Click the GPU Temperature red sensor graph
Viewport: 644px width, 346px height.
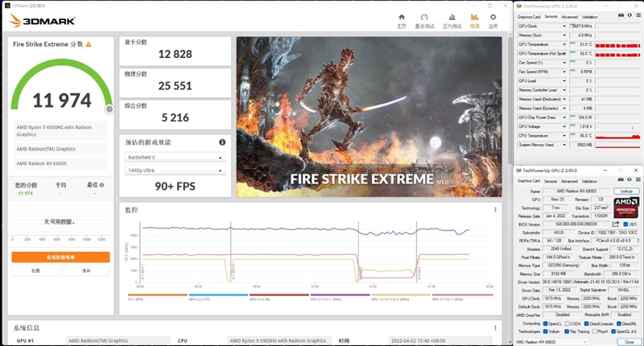tap(617, 44)
